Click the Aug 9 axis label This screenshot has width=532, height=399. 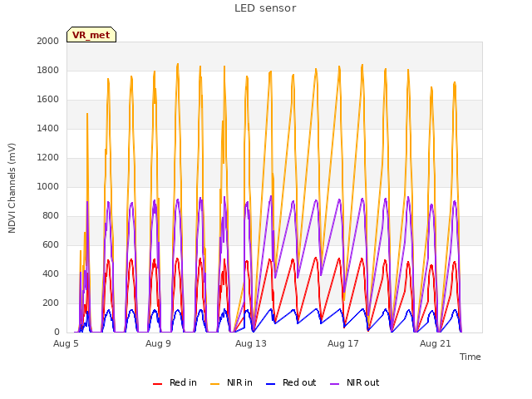(x=158, y=343)
